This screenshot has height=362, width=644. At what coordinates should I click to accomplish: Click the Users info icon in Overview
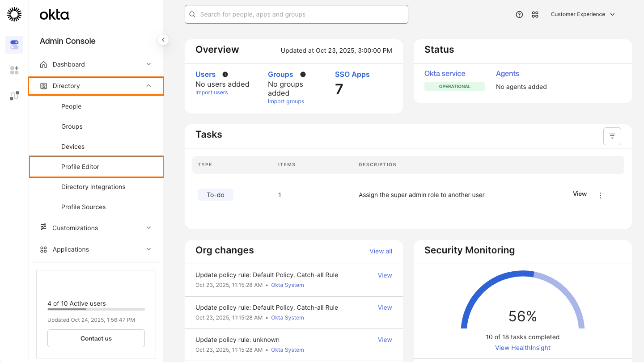point(225,74)
